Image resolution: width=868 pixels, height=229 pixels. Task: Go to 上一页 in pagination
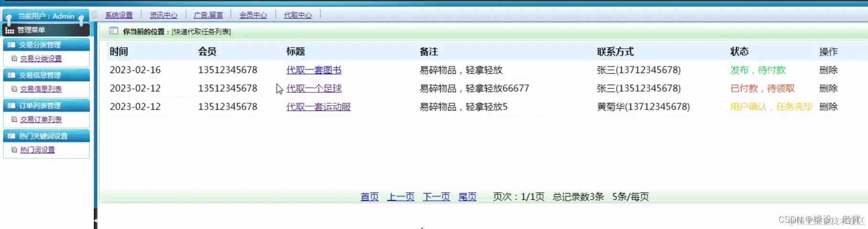pyautogui.click(x=401, y=197)
